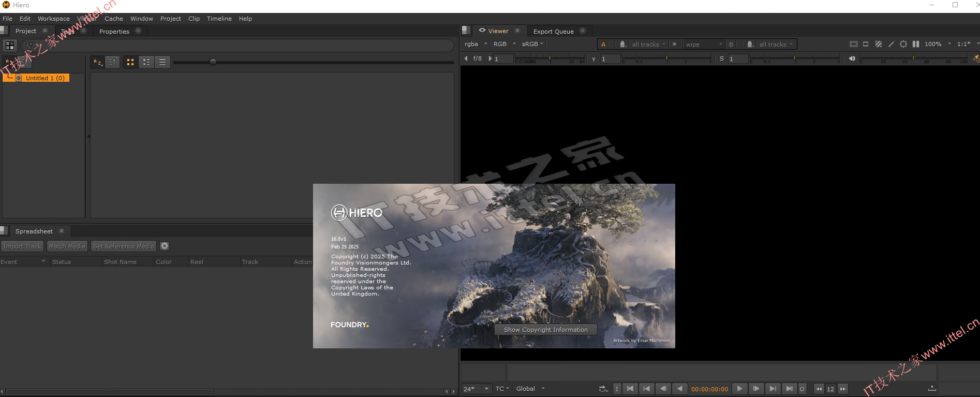980x397 pixels.
Task: Open sort options in bin view toolbar
Action: click(x=98, y=62)
